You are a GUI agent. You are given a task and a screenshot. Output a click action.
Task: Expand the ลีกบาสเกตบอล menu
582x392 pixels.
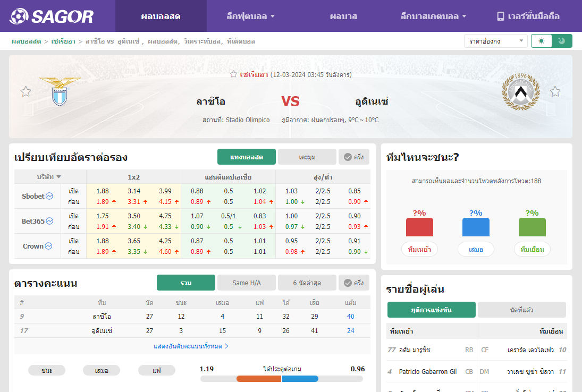point(433,16)
